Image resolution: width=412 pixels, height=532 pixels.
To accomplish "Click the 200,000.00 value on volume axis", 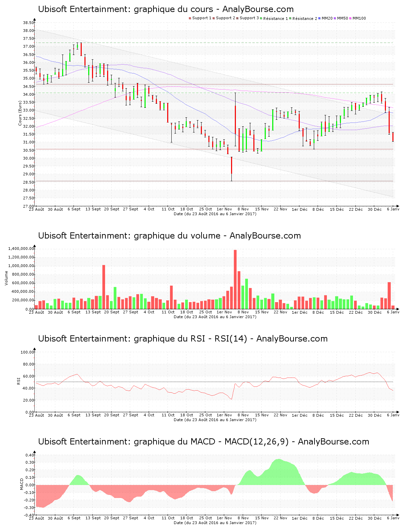I will [x=23, y=300].
